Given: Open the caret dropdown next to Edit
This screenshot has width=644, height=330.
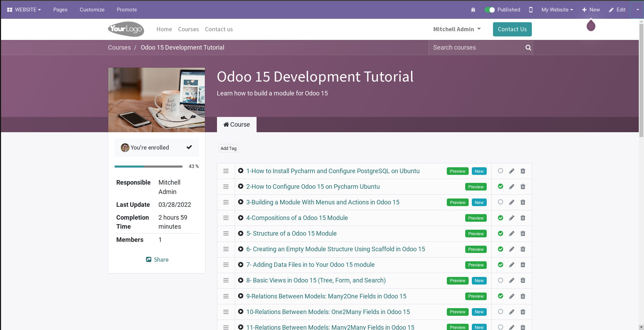Looking at the screenshot, I should coord(637,10).
